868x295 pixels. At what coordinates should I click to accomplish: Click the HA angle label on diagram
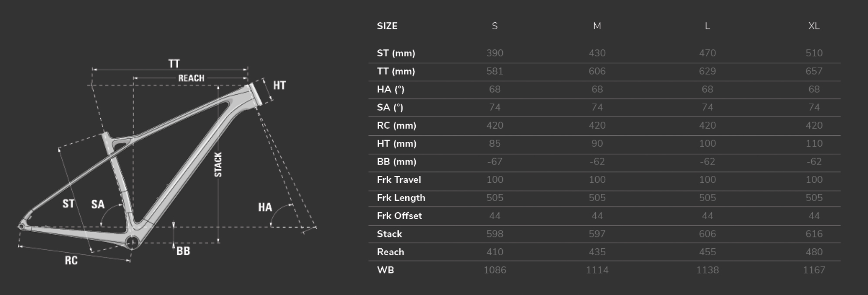[x=265, y=207]
